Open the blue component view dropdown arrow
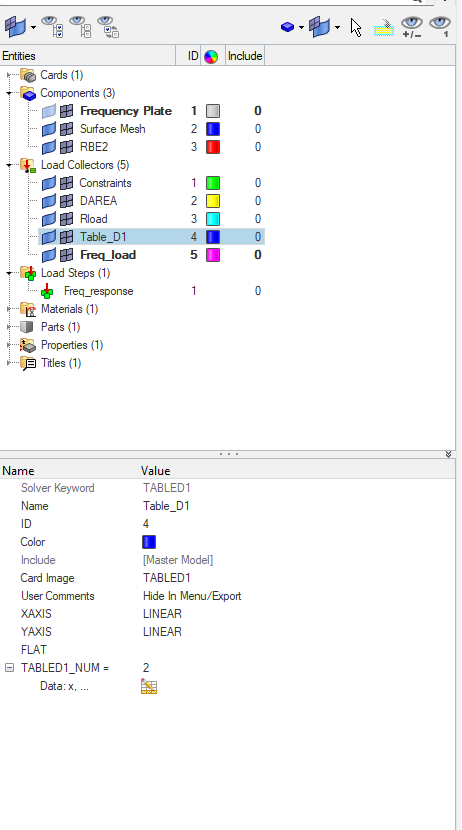 [x=301, y=28]
